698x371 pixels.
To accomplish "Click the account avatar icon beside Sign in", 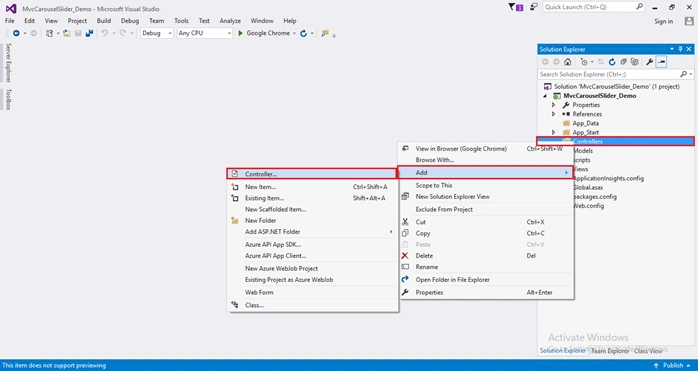I will point(689,21).
